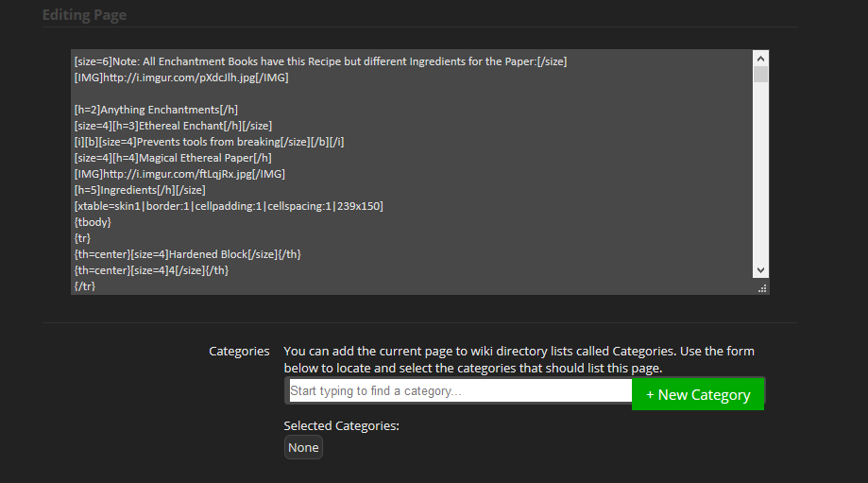Click the Selected Categories label
The height and width of the screenshot is (483, 868).
pyautogui.click(x=342, y=426)
